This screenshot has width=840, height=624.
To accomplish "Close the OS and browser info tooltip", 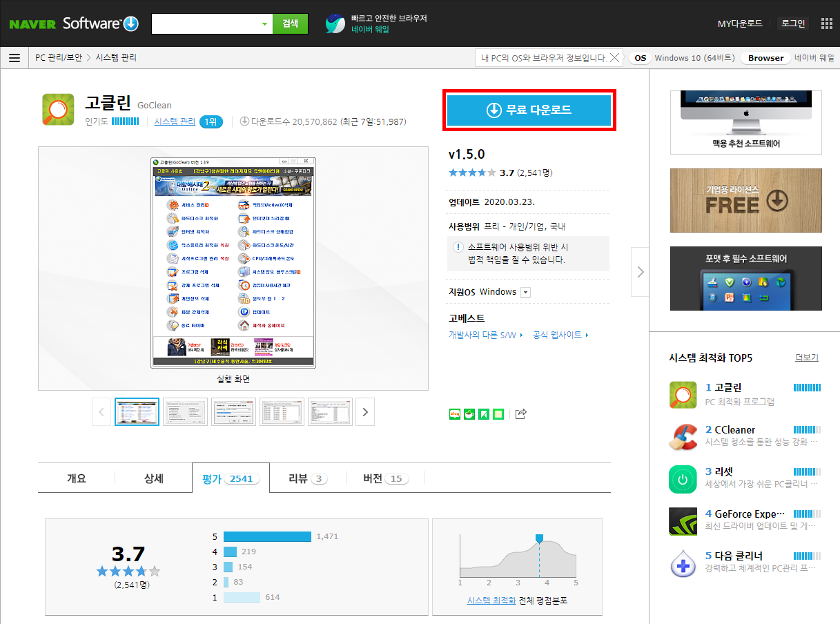I will [614, 58].
